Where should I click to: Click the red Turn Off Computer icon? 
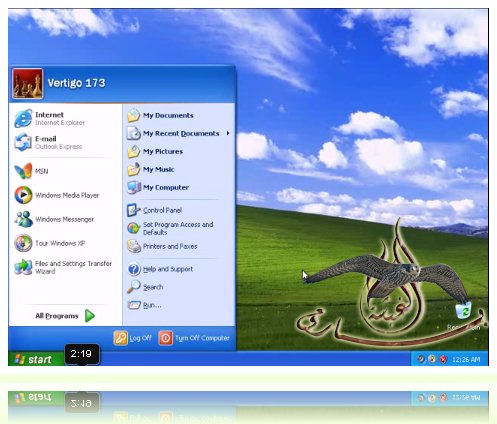point(166,338)
